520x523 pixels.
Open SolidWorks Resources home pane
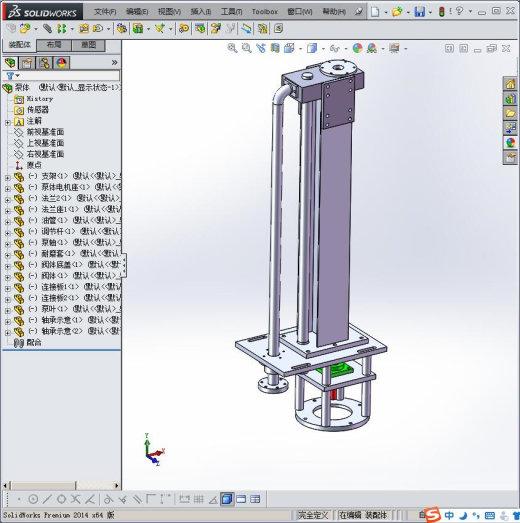coord(510,84)
